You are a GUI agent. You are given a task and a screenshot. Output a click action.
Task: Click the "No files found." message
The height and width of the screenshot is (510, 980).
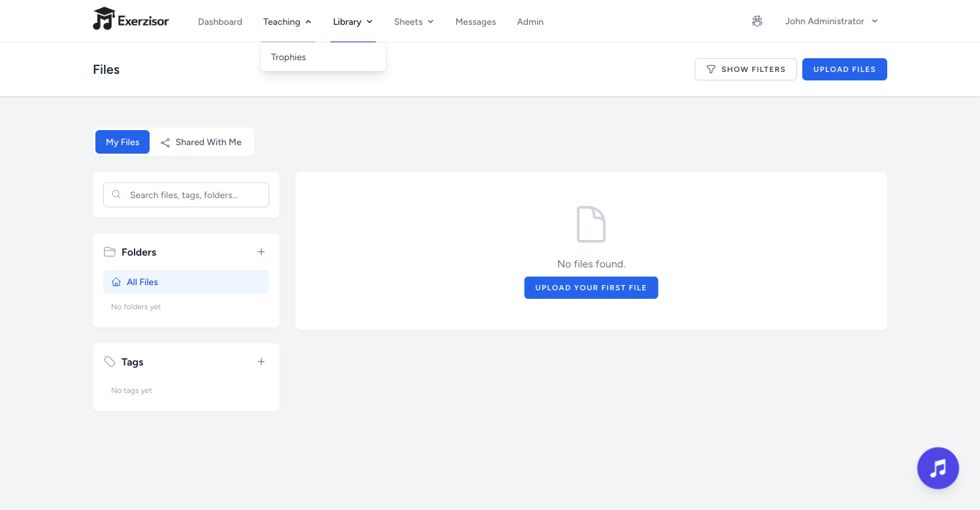click(x=591, y=264)
